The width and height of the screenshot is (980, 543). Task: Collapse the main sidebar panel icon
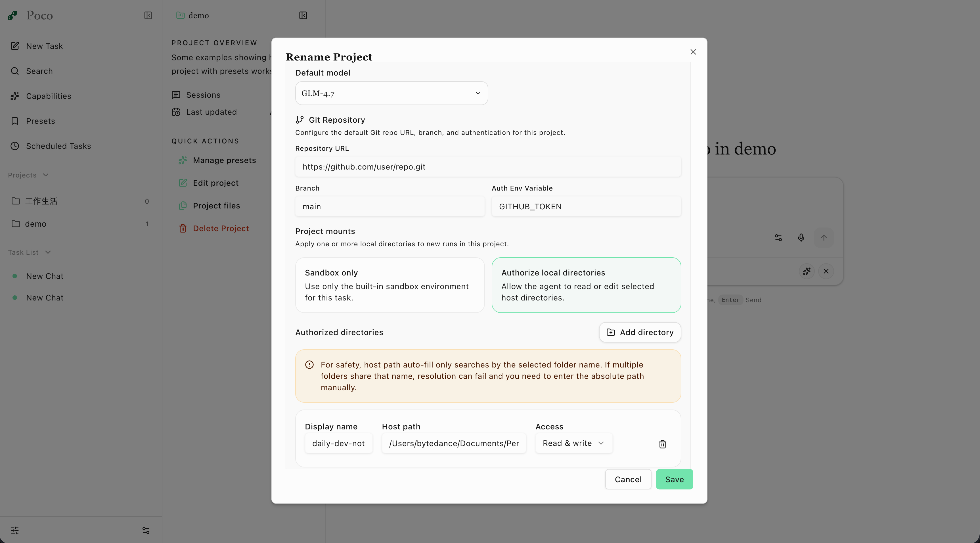pos(148,15)
